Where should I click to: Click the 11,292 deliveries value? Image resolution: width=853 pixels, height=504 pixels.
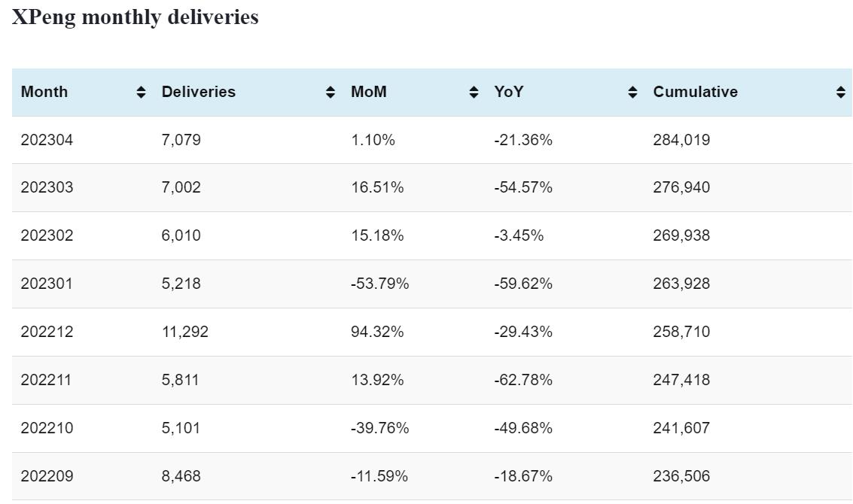click(x=185, y=332)
